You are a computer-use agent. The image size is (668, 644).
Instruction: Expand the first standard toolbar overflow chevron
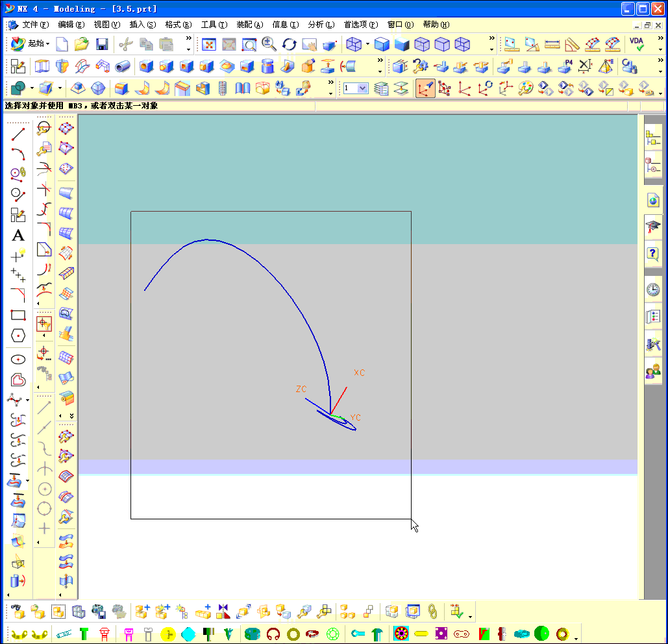[x=189, y=38]
